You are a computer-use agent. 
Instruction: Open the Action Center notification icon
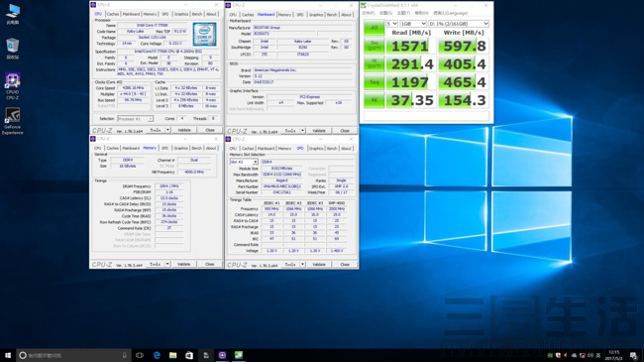[634, 355]
